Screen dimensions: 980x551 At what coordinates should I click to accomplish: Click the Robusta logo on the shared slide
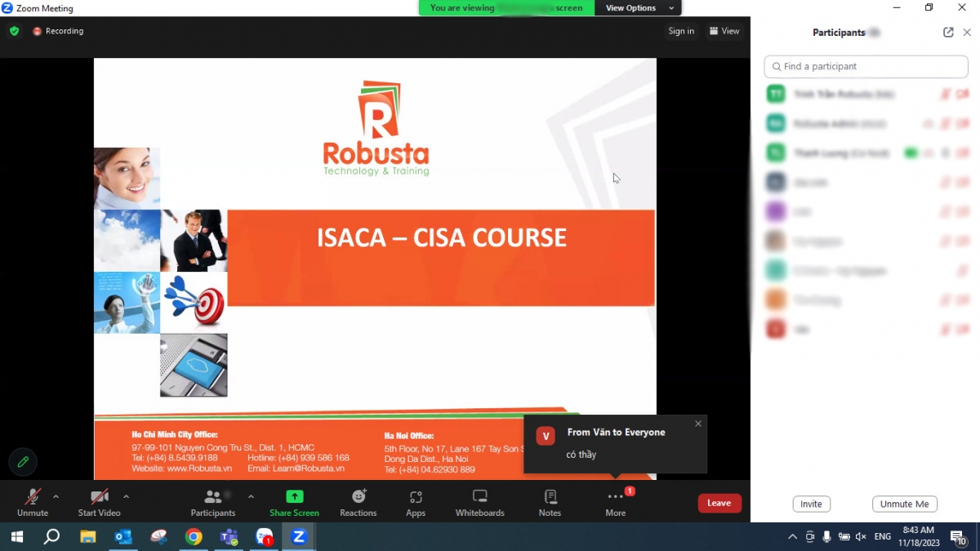(376, 127)
